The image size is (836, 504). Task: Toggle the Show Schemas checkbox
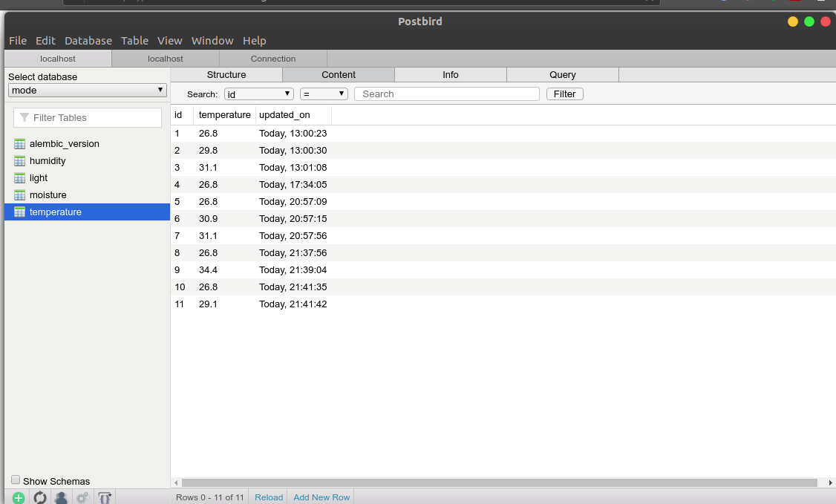click(16, 480)
